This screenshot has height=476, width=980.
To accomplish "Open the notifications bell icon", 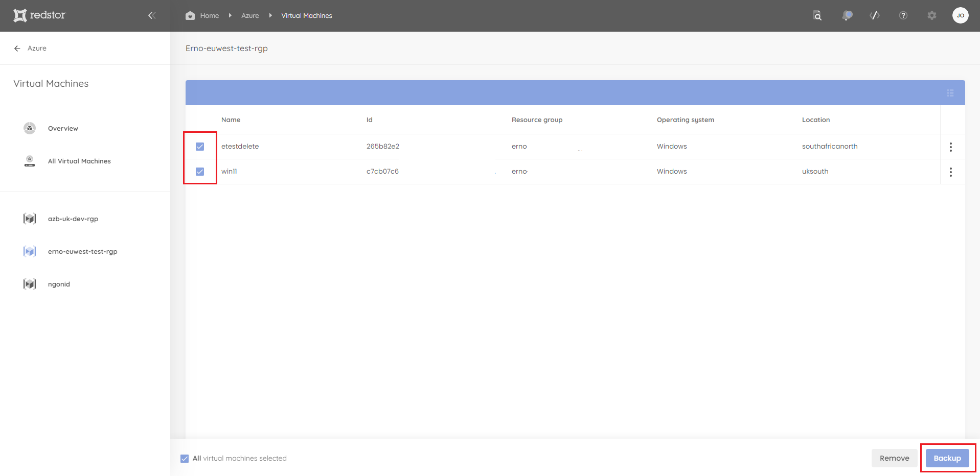I will click(847, 15).
